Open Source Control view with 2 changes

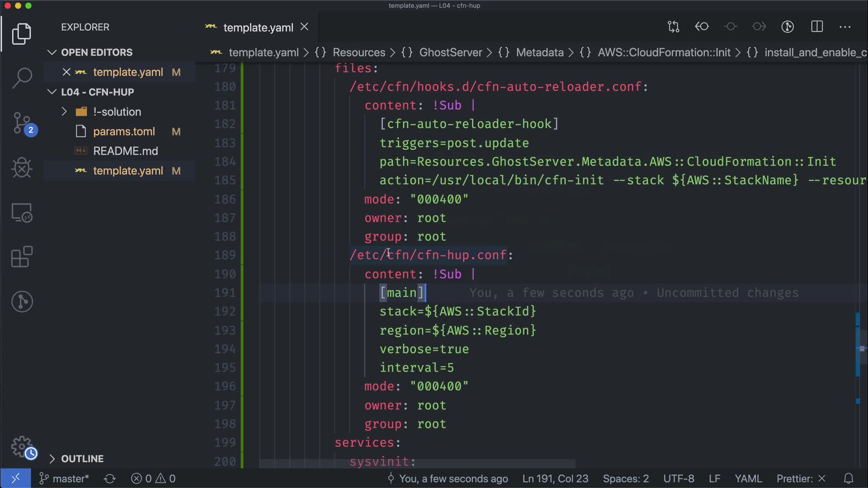coord(22,123)
